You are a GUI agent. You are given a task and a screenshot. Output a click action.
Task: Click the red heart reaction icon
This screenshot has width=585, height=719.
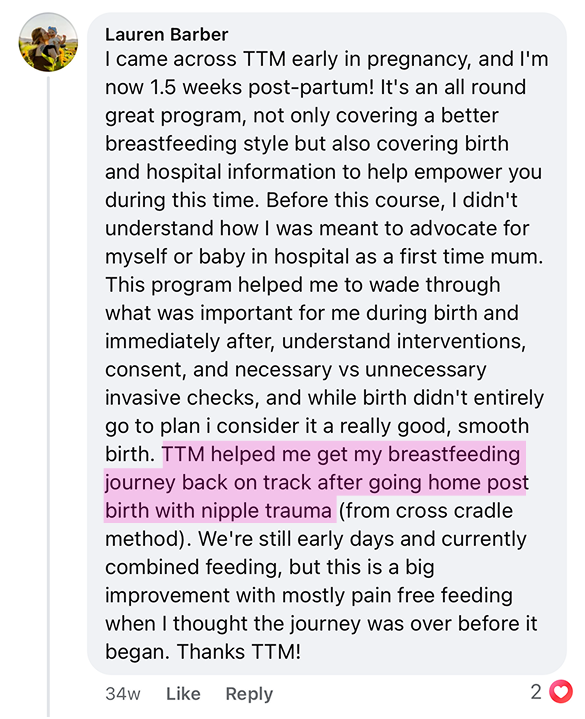point(561,692)
